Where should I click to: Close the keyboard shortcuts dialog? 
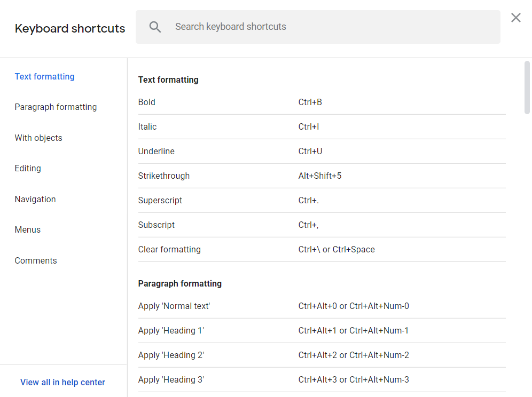click(515, 18)
